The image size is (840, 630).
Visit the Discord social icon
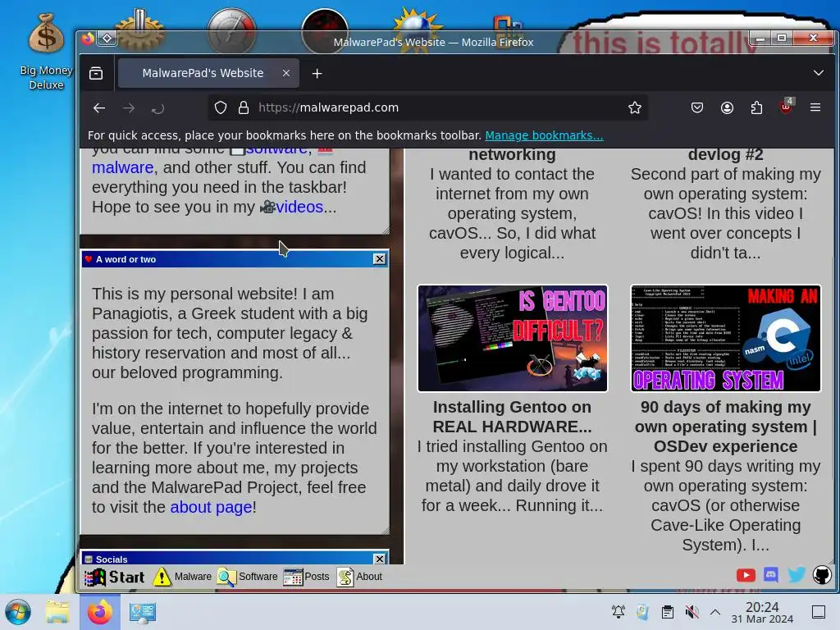[x=771, y=575]
